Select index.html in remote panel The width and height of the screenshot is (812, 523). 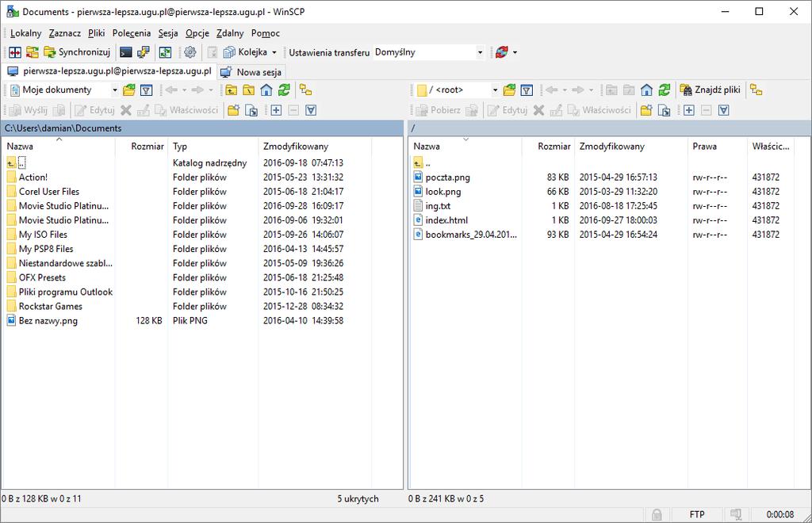tap(446, 220)
